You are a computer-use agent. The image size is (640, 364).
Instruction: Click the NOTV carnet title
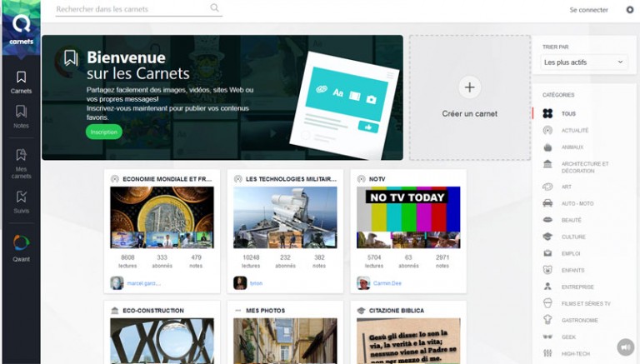377,179
